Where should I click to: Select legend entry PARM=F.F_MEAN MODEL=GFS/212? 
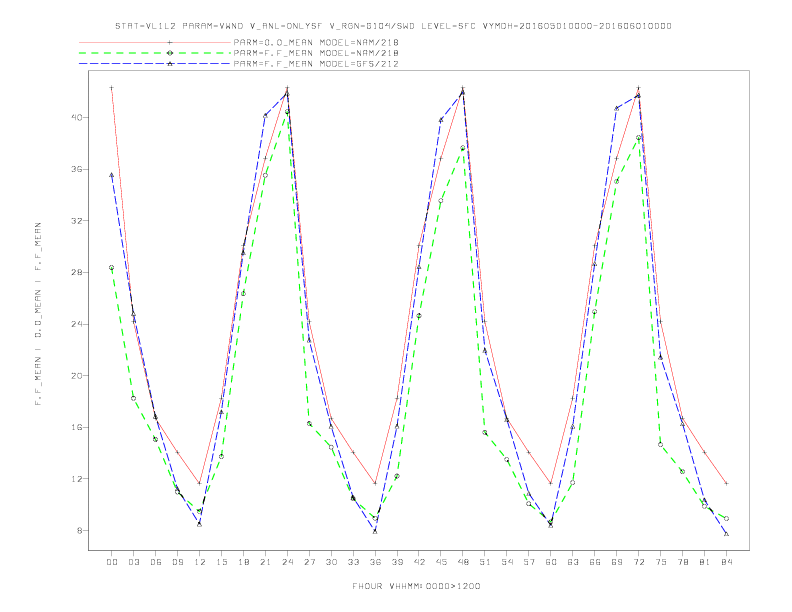tap(316, 64)
